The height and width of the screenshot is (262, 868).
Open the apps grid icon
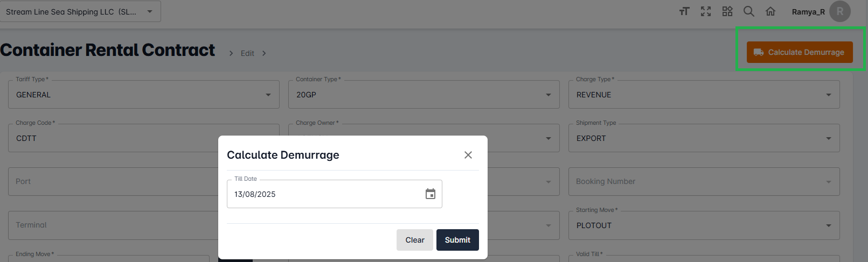pos(727,11)
